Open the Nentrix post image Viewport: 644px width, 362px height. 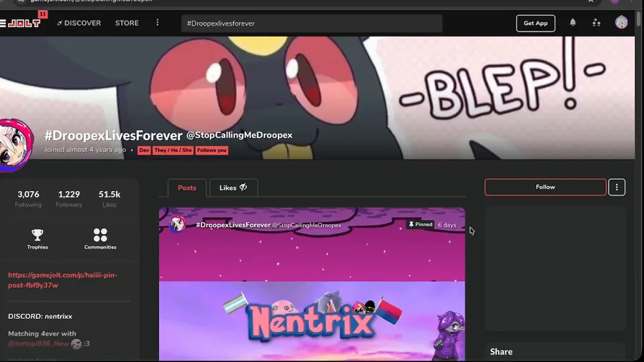312,321
